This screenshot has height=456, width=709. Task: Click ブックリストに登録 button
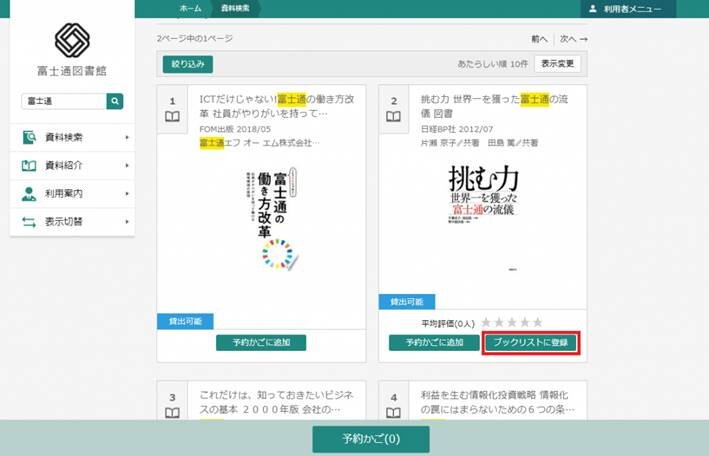click(x=531, y=342)
